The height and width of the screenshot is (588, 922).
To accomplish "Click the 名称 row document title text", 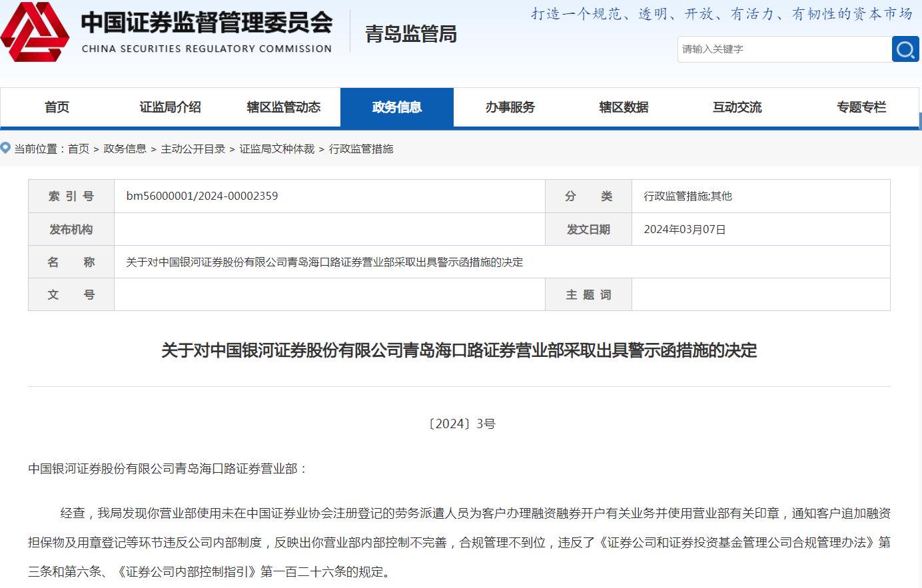I will point(324,262).
